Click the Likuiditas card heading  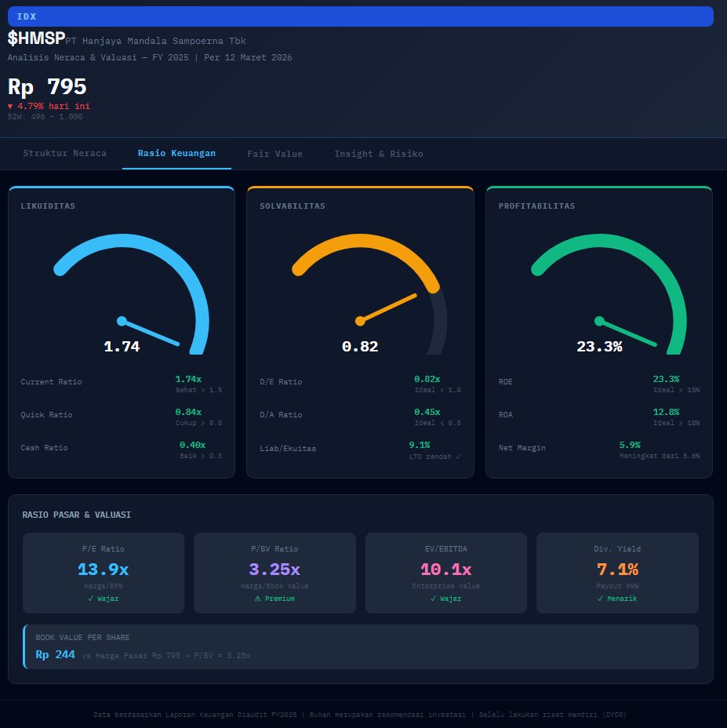48,206
